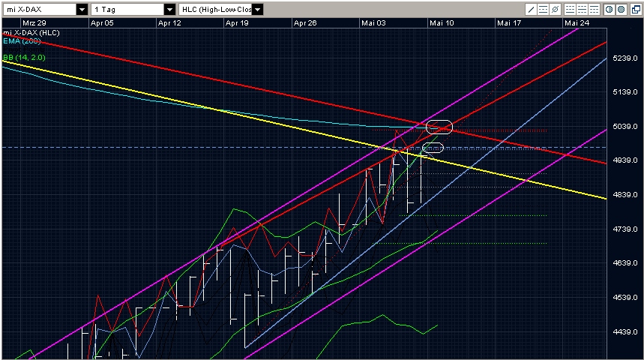Select line style with solid middle line

pos(582,10)
